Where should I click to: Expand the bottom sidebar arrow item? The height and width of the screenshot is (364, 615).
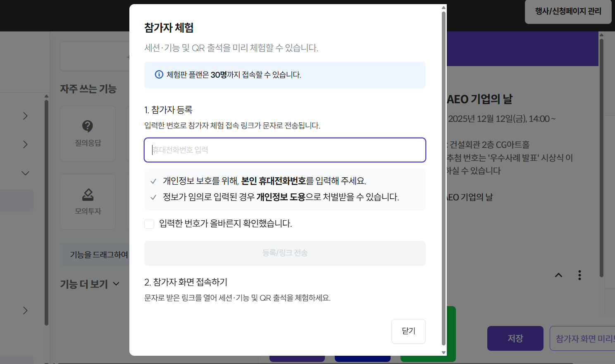click(x=25, y=310)
